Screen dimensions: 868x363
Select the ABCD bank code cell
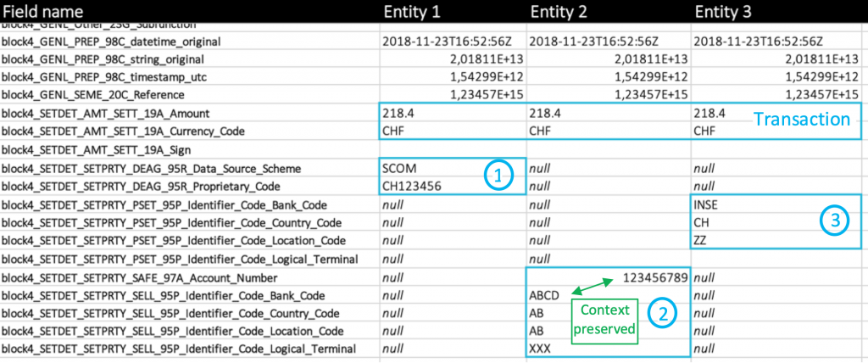click(545, 295)
